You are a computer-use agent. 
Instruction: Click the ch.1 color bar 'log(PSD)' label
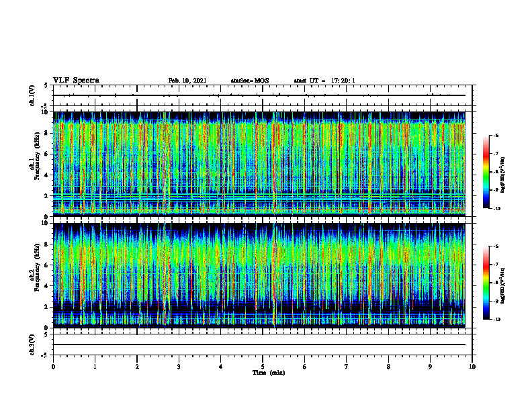[503, 175]
